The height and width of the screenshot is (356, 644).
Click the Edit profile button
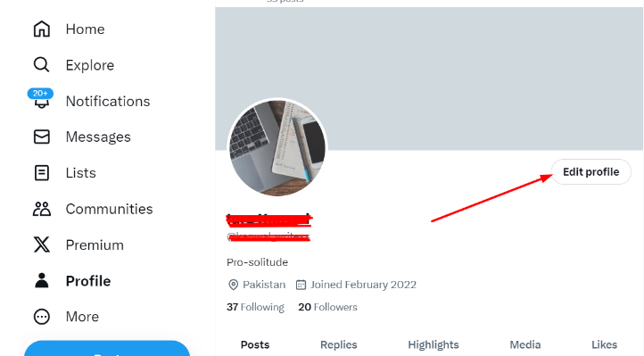coord(590,171)
